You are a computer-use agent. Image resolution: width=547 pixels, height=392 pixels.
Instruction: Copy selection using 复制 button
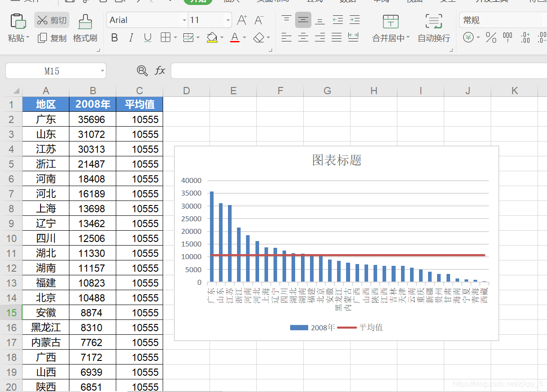click(x=52, y=38)
